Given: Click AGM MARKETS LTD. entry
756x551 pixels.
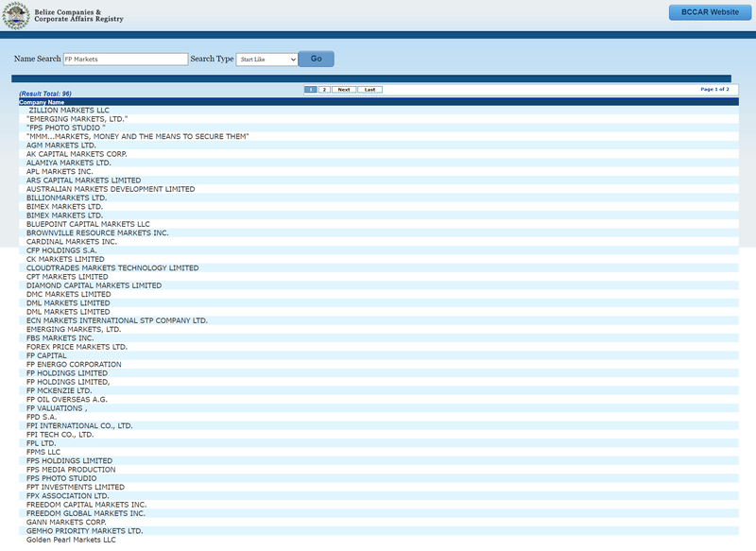Looking at the screenshot, I should point(61,146).
